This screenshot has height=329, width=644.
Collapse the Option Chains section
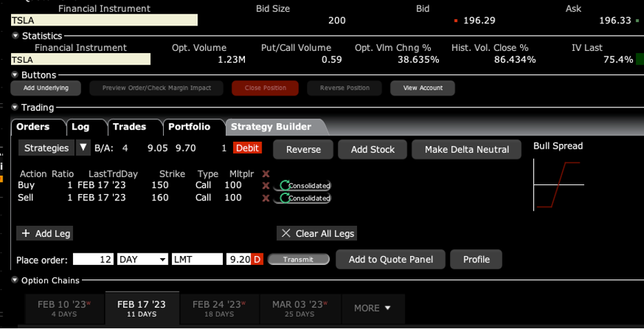15,280
